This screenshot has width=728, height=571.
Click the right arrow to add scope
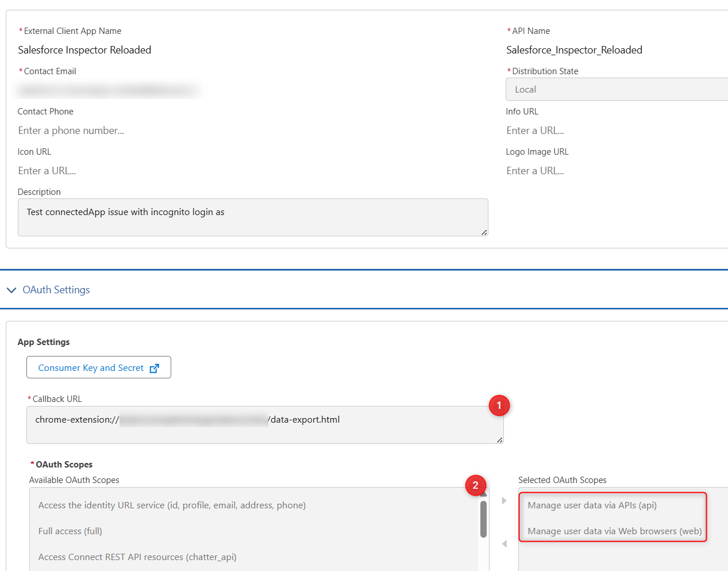click(504, 501)
